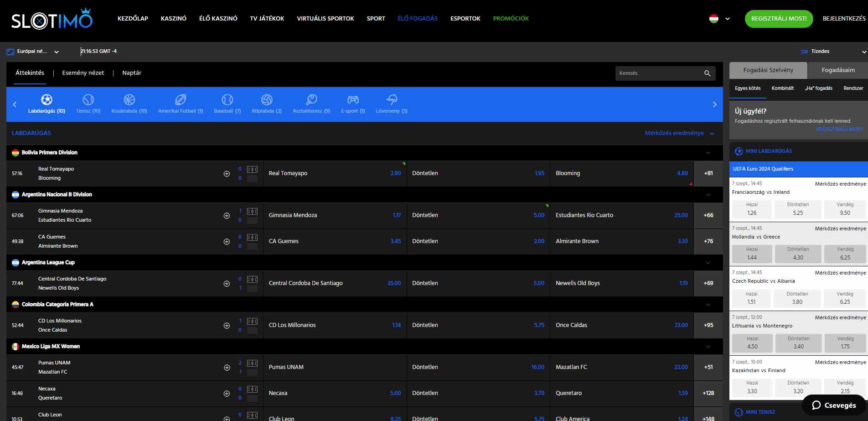Switch to Naptár tab

pyautogui.click(x=132, y=73)
